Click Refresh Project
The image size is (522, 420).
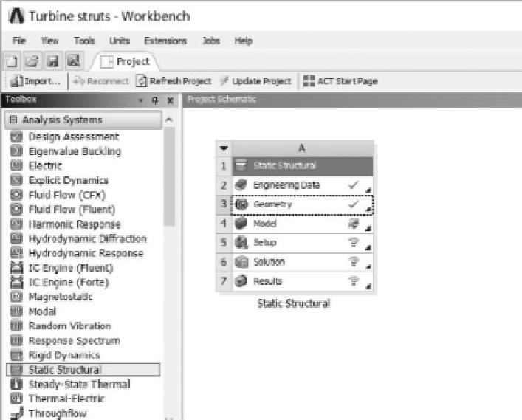[x=174, y=81]
